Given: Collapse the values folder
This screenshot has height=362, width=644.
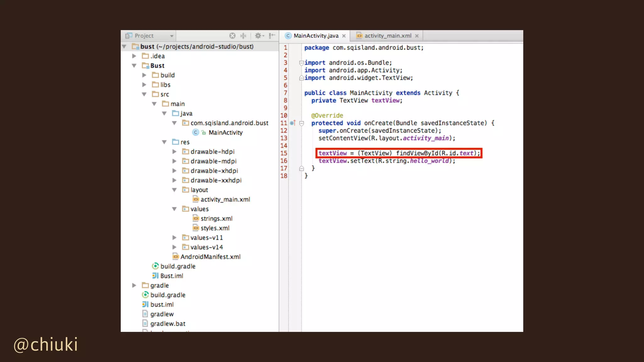Looking at the screenshot, I should point(175,209).
